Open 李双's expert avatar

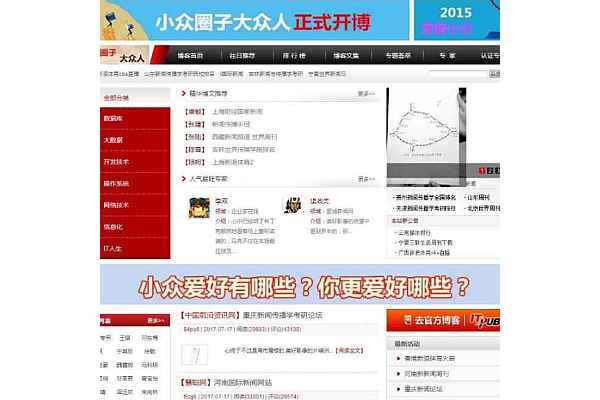point(199,206)
